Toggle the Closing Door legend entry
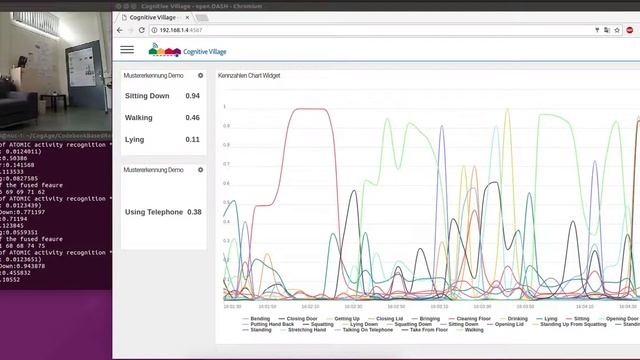Screen dimensions: 640x360 pyautogui.click(x=298, y=319)
